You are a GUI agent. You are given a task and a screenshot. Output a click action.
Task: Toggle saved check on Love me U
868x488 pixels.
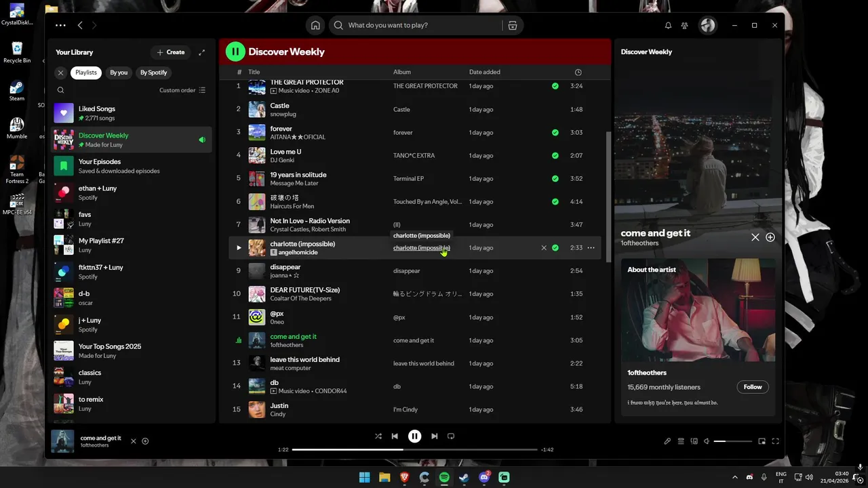555,156
